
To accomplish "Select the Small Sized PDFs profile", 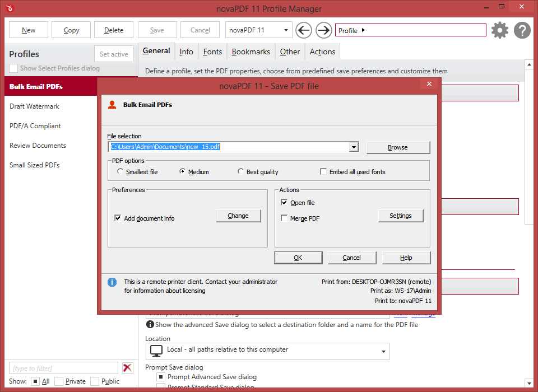I will (51, 165).
